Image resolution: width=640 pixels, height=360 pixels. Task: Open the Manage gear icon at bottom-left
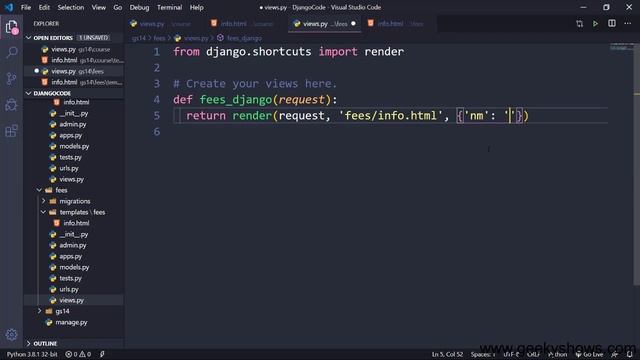(x=11, y=335)
